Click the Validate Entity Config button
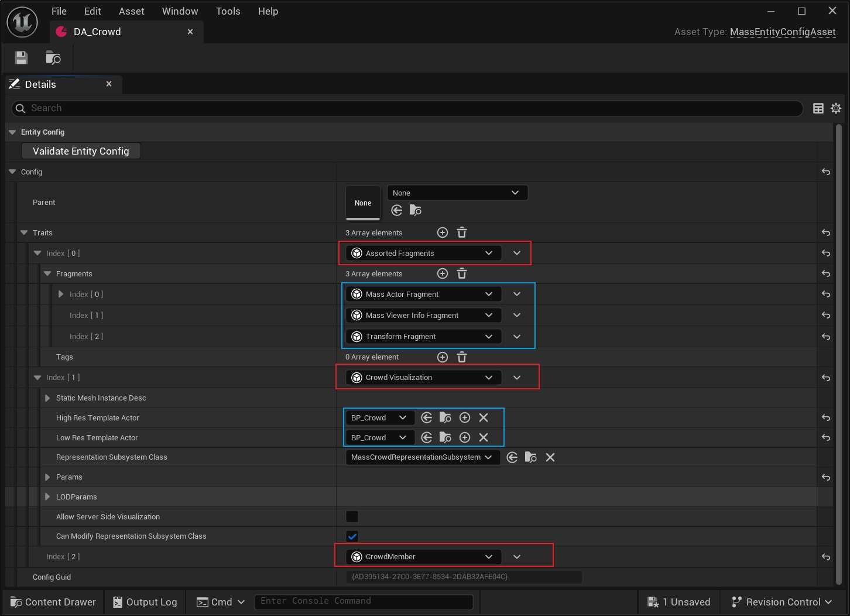Screen dimensions: 850x616 pyautogui.click(x=81, y=151)
